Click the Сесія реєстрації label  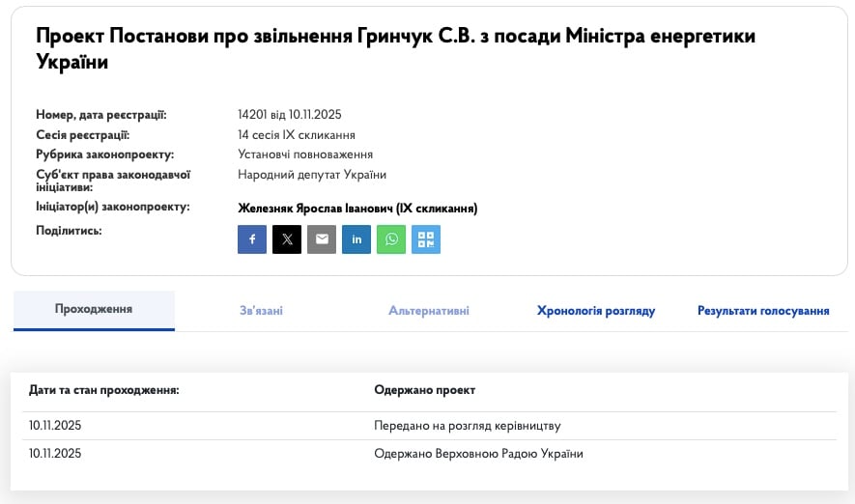[83, 134]
